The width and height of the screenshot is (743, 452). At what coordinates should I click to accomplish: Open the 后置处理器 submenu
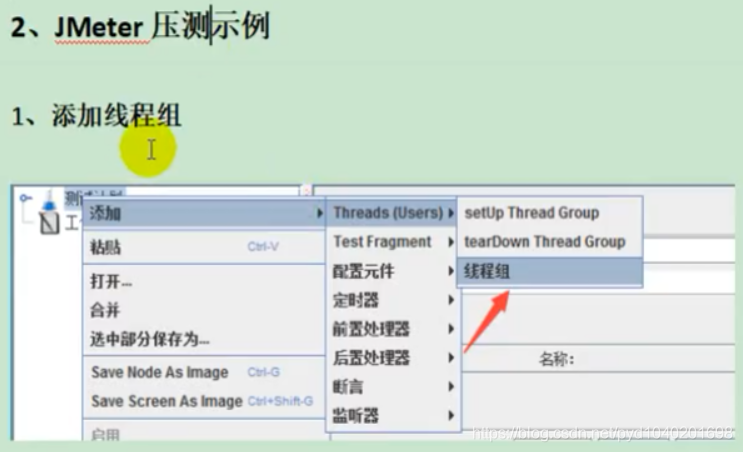coord(392,358)
